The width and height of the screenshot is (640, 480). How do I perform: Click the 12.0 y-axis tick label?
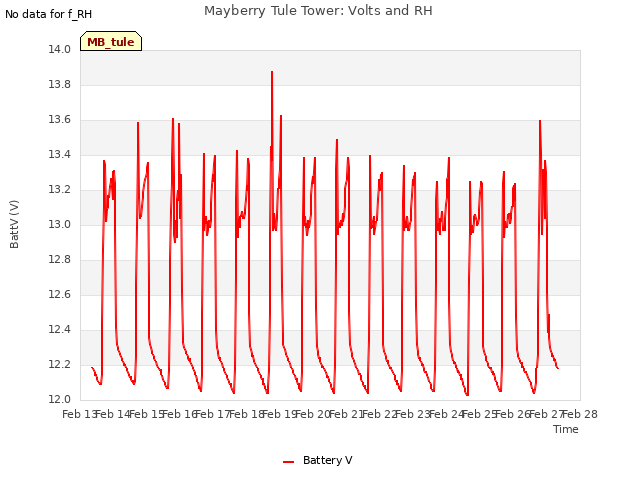click(60, 399)
